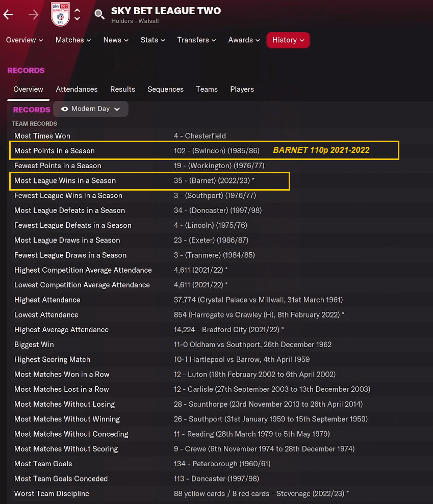This screenshot has height=504, width=433.
Task: Go forward with the right arrow
Action: (34, 14)
